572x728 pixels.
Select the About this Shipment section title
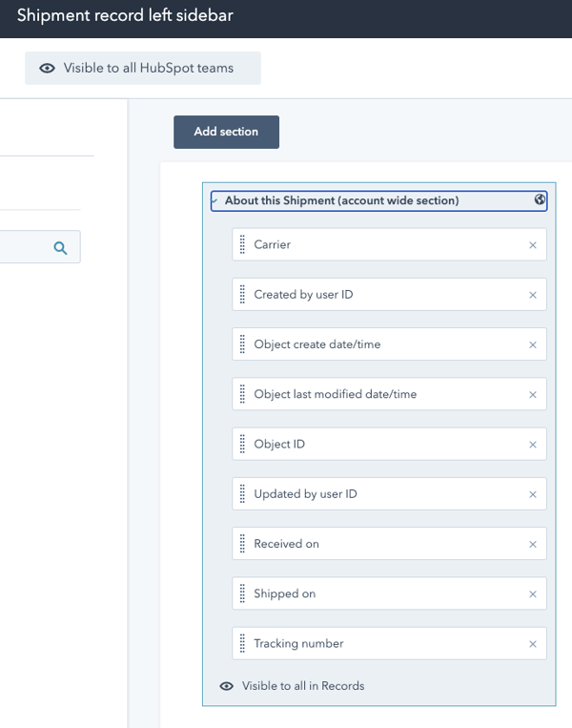pos(342,200)
